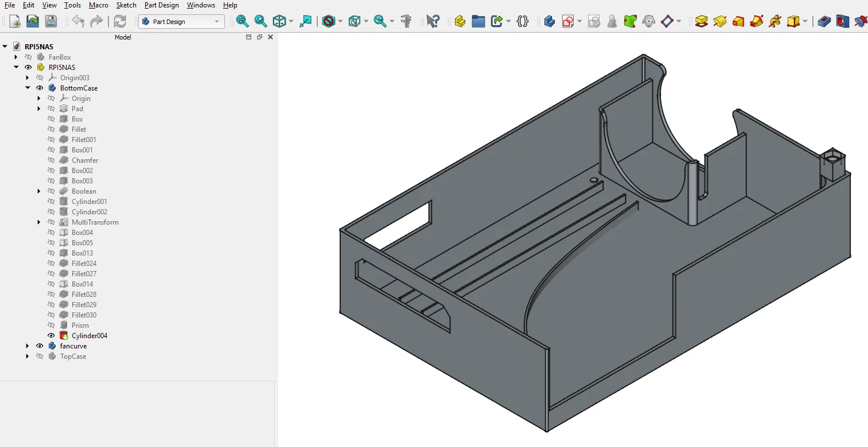Click the Fit All zoom icon
The width and height of the screenshot is (868, 447).
point(243,21)
